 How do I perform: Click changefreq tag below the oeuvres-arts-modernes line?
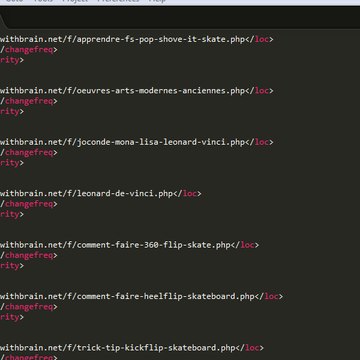pos(29,101)
